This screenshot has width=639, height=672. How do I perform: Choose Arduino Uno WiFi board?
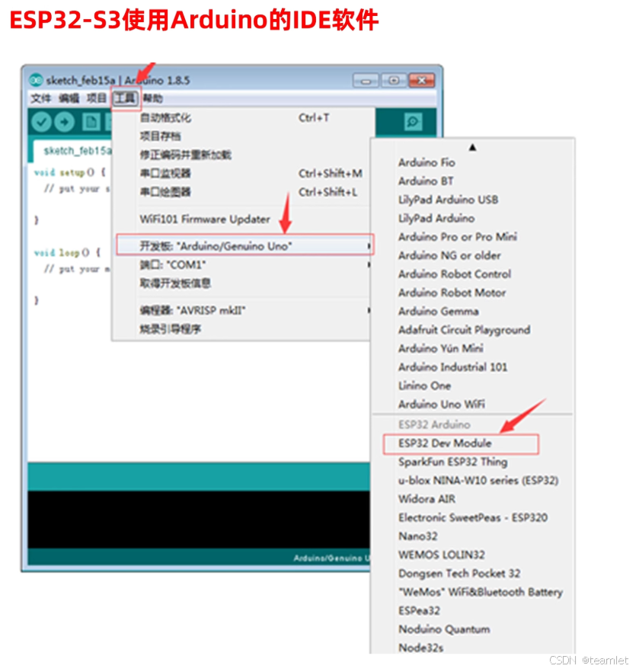pyautogui.click(x=442, y=404)
